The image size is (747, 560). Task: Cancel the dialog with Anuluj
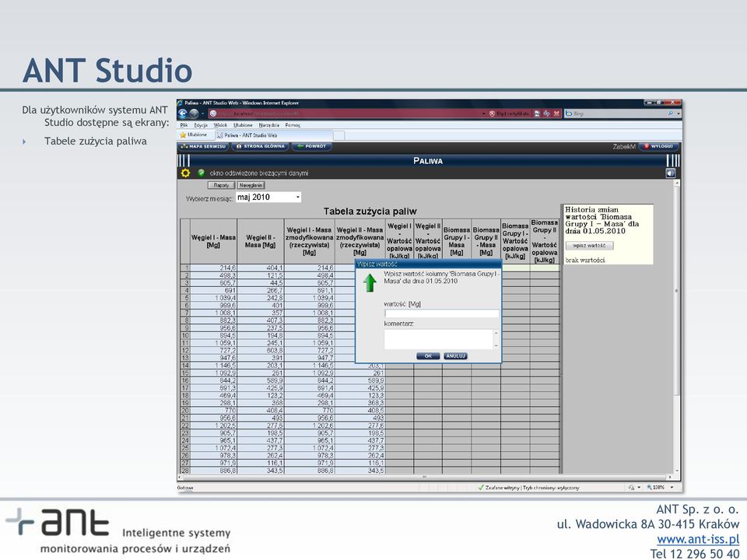(455, 356)
